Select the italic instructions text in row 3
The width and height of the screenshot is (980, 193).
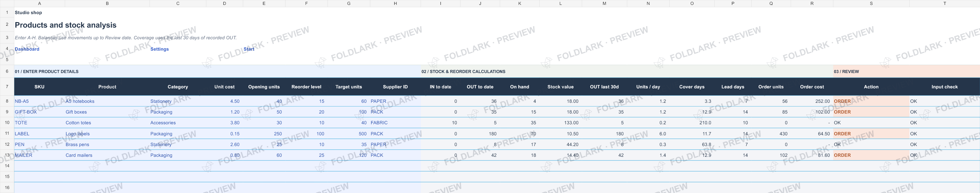(126, 38)
